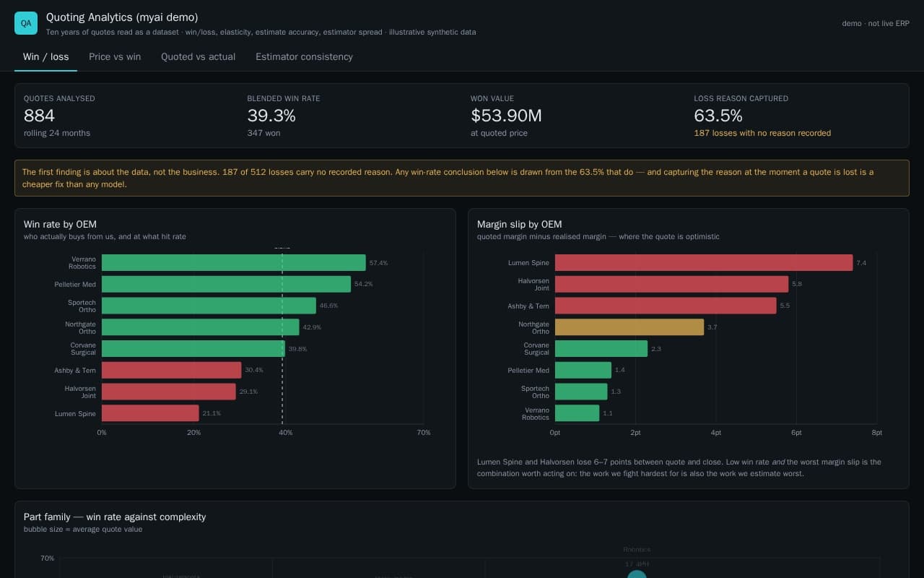Image resolution: width=924 pixels, height=578 pixels.
Task: Click the Northgate Ortho 42.9% bar
Action: pyautogui.click(x=200, y=327)
